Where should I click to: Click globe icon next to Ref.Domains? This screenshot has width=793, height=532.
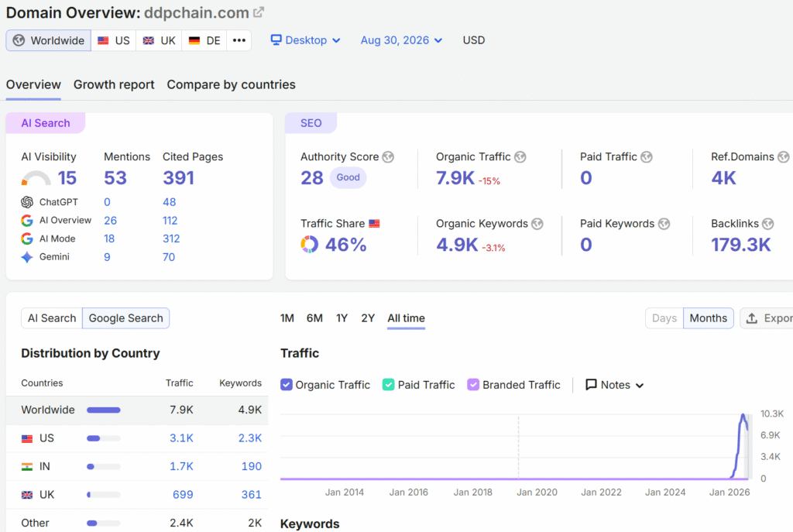click(784, 156)
